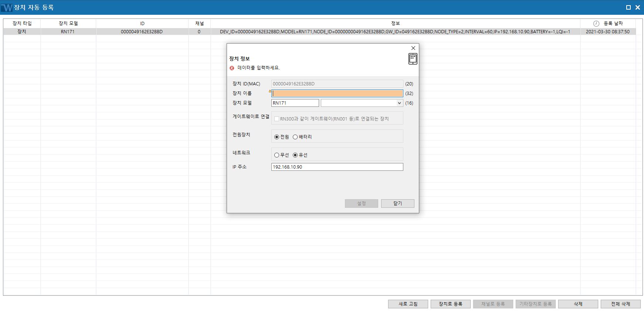Viewport: 644px width, 312px height.
Task: Close the 장치 정보 dialog with X
Action: point(413,48)
